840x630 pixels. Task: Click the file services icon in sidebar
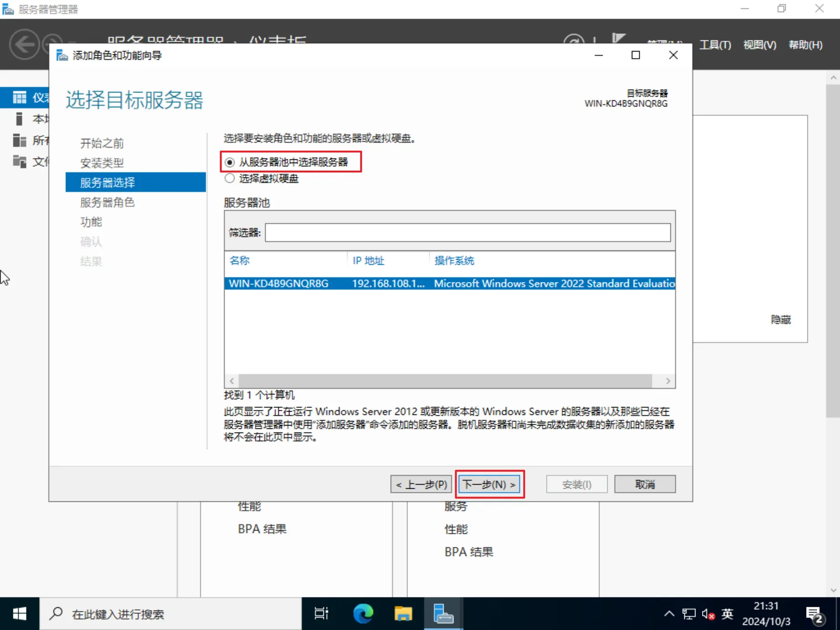[20, 161]
